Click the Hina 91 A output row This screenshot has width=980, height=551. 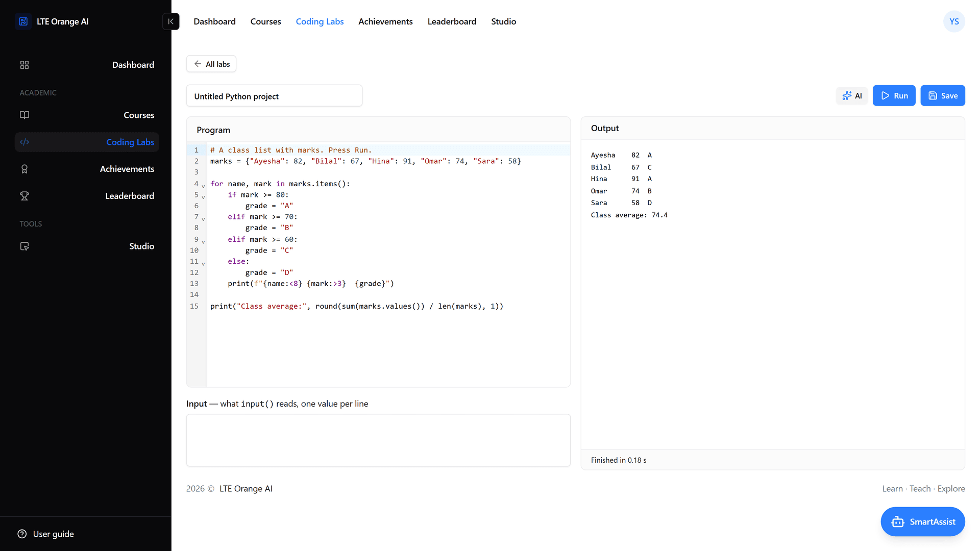click(621, 179)
